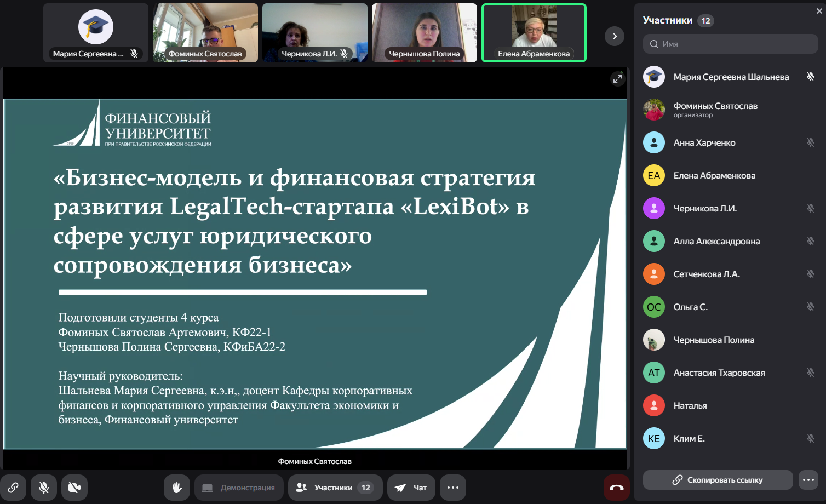Click the Скопировать ссылку button
826x504 pixels.
[x=718, y=480]
